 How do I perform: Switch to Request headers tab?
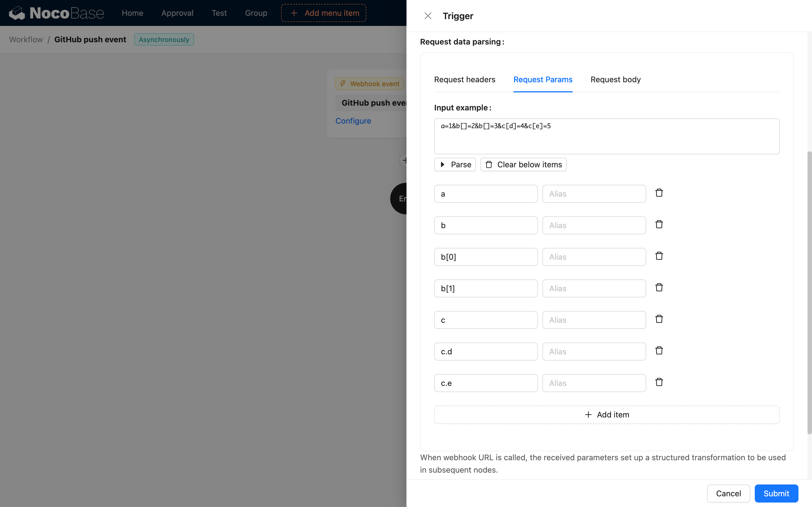pos(464,79)
